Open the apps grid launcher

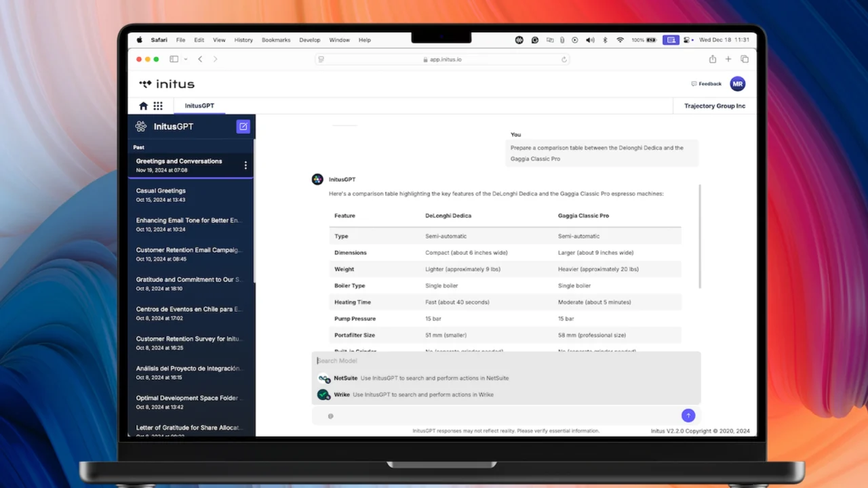click(158, 106)
